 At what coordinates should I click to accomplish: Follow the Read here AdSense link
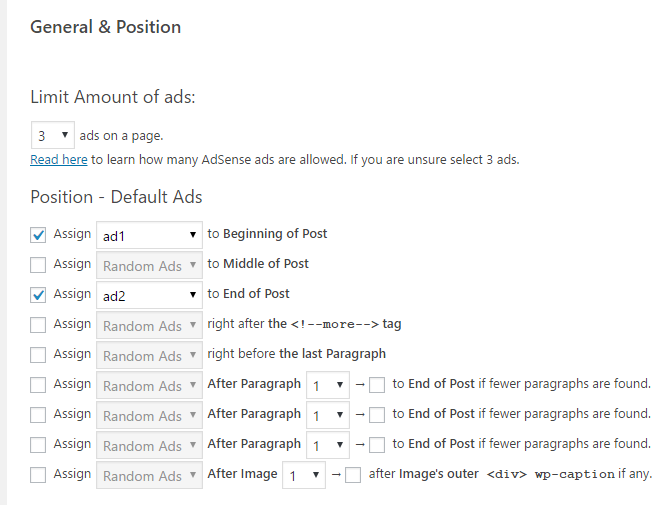[x=59, y=159]
